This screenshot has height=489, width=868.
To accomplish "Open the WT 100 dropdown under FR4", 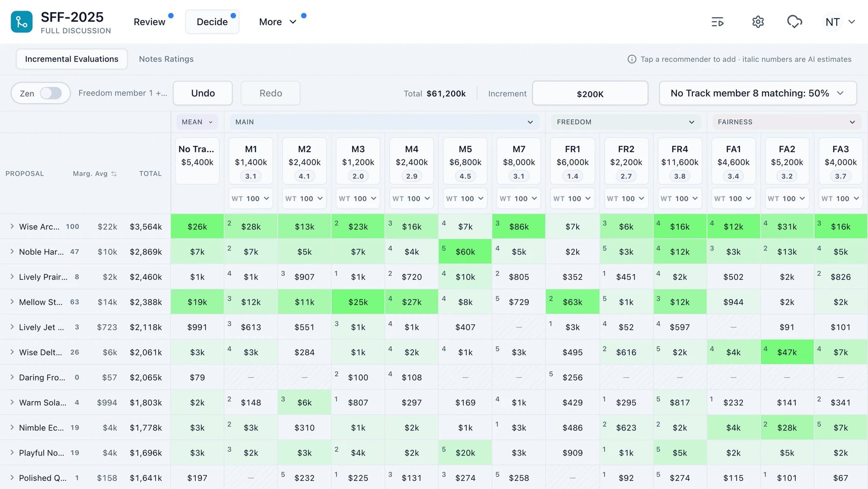I will point(679,199).
